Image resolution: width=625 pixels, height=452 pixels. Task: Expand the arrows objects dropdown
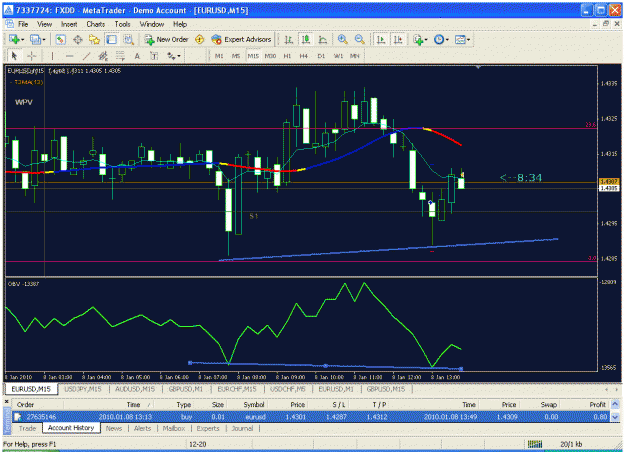click(x=179, y=56)
